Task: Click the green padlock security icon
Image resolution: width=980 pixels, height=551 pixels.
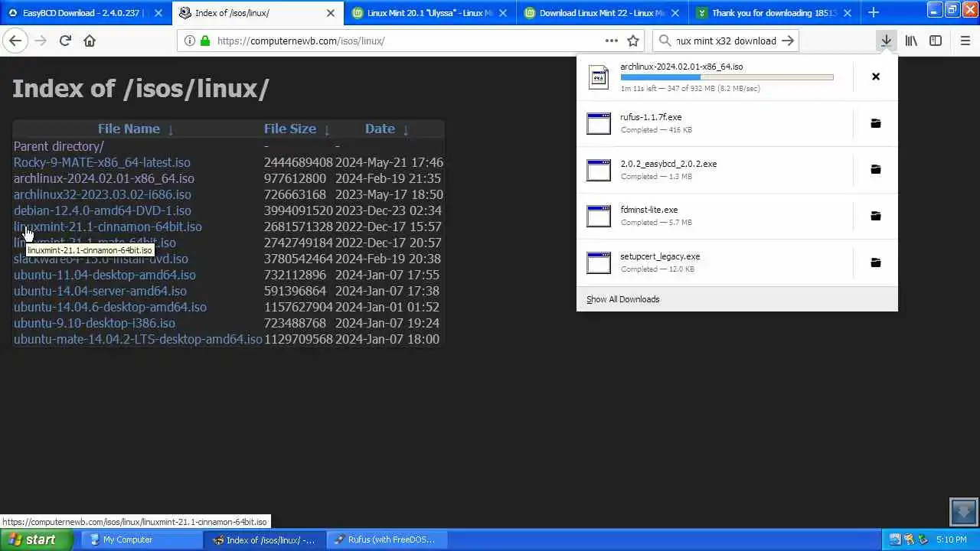Action: click(205, 41)
